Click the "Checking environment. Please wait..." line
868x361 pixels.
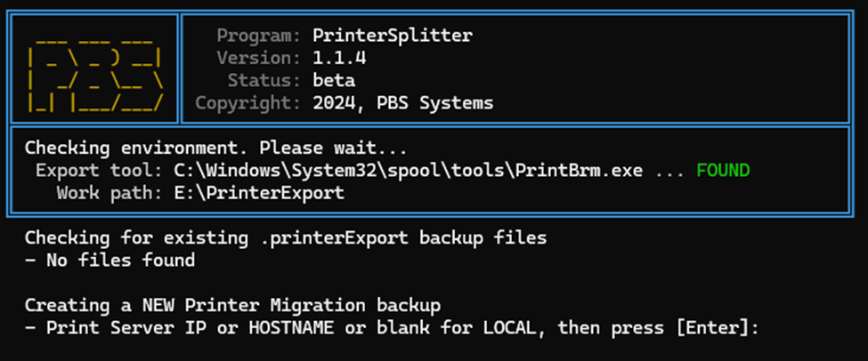coord(215,148)
